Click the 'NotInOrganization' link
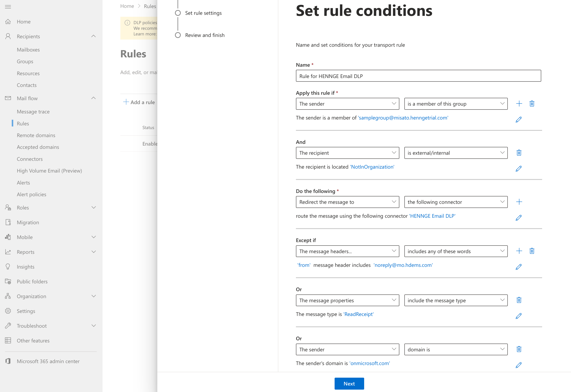Screen dimensions: 571x392 (372, 167)
